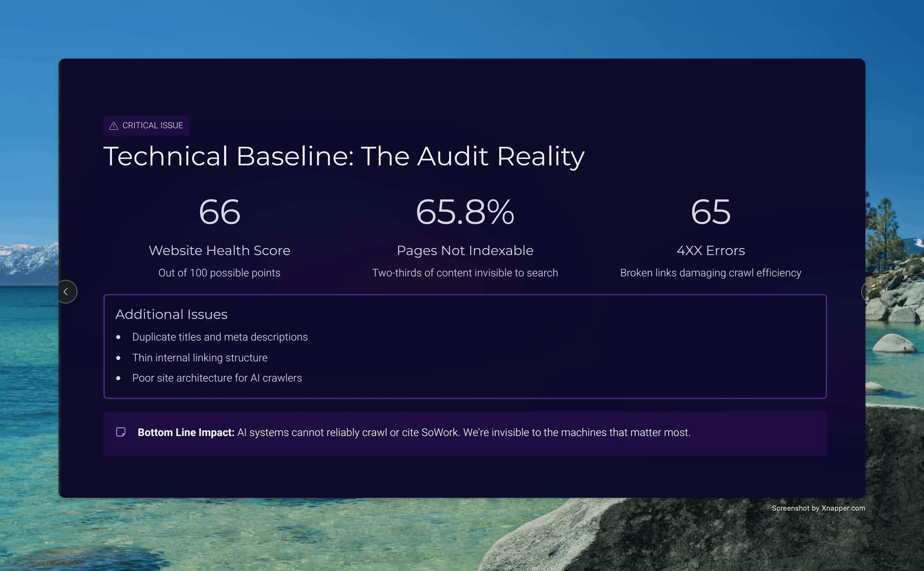924x571 pixels.
Task: Click the Duplicate titles and meta descriptions bullet
Action: [220, 337]
